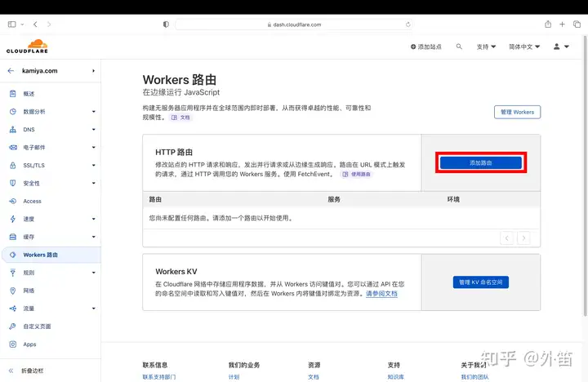Open 网络 in the sidebar
Screen dimensions: 588x382
(29, 291)
